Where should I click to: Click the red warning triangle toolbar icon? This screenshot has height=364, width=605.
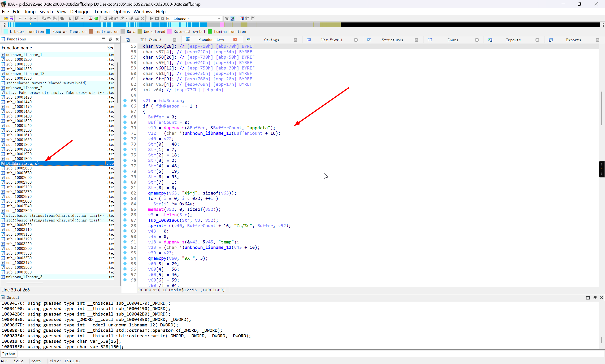click(91, 18)
